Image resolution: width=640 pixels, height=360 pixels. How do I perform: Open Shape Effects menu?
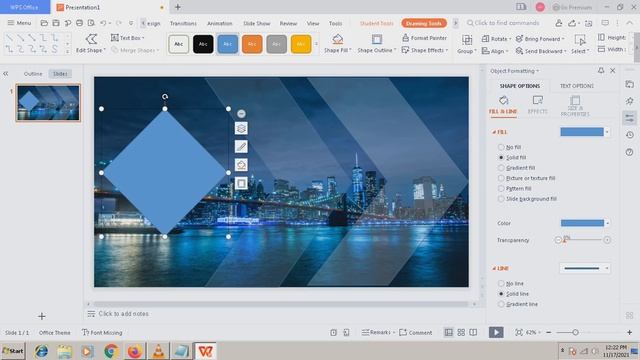point(424,50)
